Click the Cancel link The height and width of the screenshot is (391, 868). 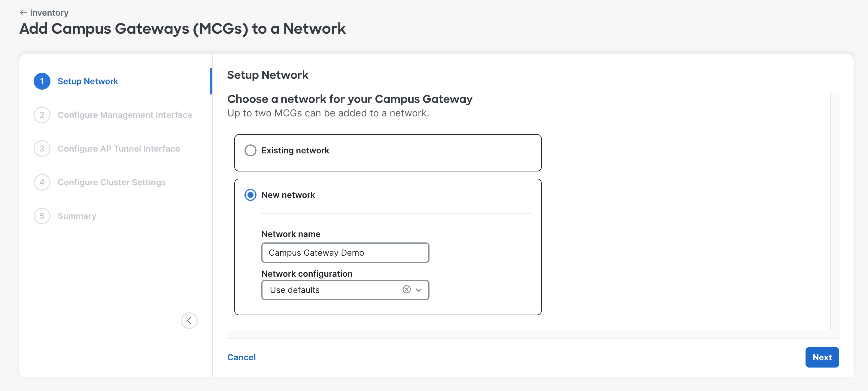click(241, 357)
